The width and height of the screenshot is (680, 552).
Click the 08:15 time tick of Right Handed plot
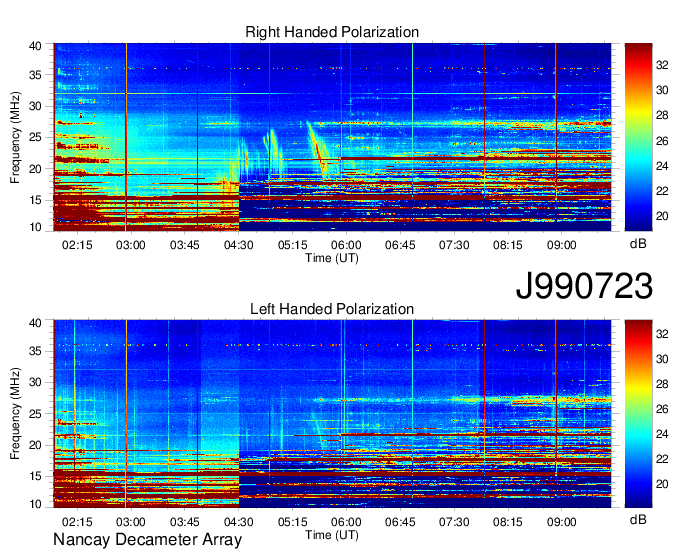[x=508, y=245]
